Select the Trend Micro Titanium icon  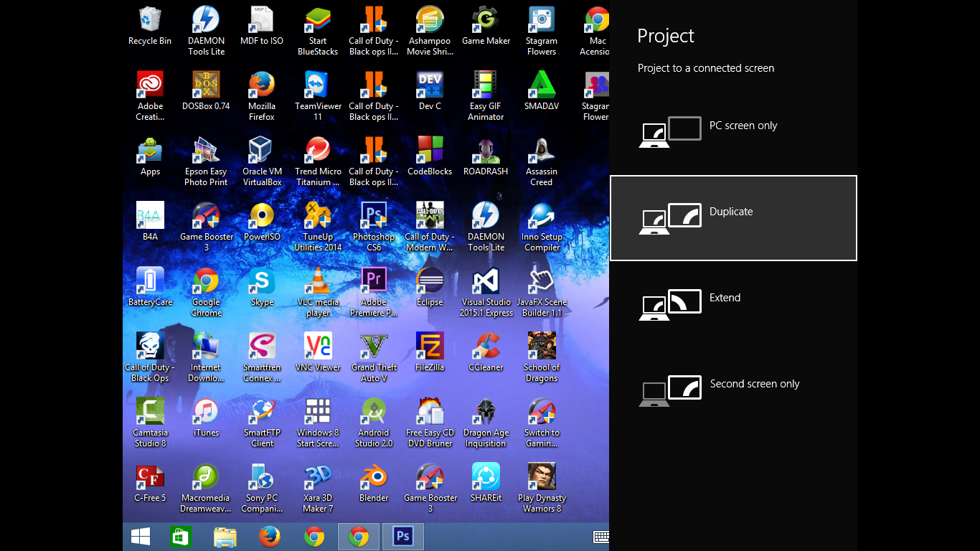(x=318, y=161)
